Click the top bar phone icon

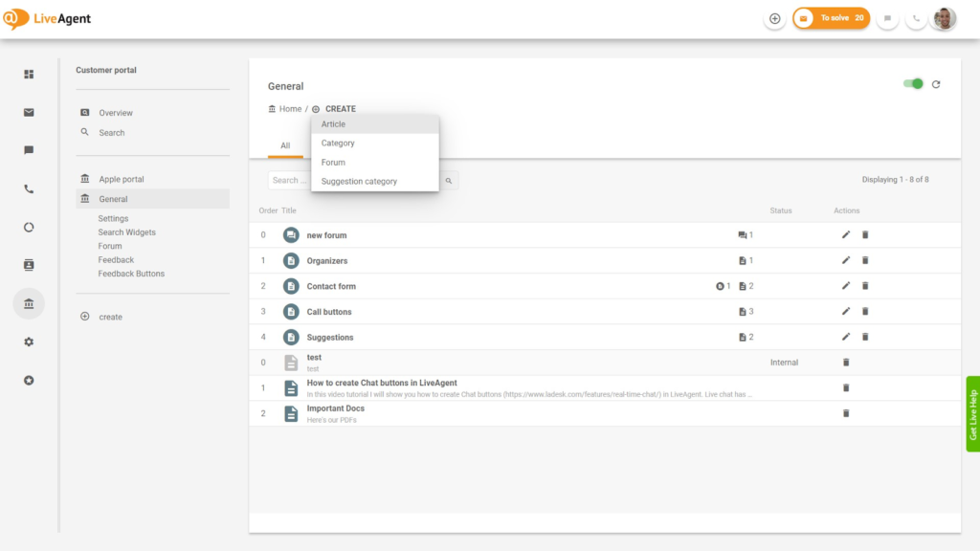pyautogui.click(x=916, y=19)
